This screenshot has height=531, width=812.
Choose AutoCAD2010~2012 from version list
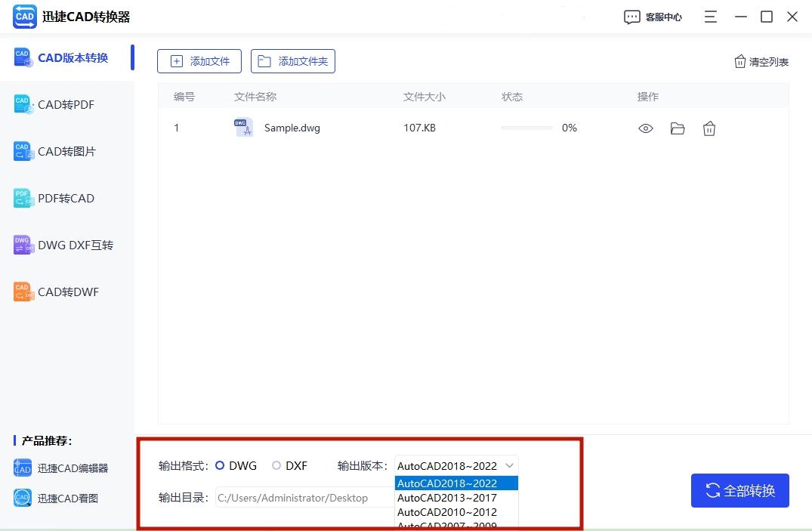(456, 512)
